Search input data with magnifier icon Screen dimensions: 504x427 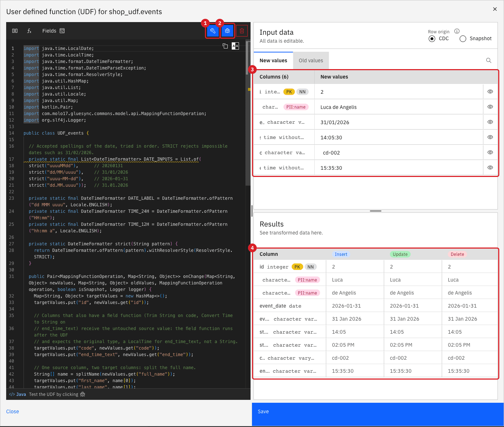coord(489,60)
